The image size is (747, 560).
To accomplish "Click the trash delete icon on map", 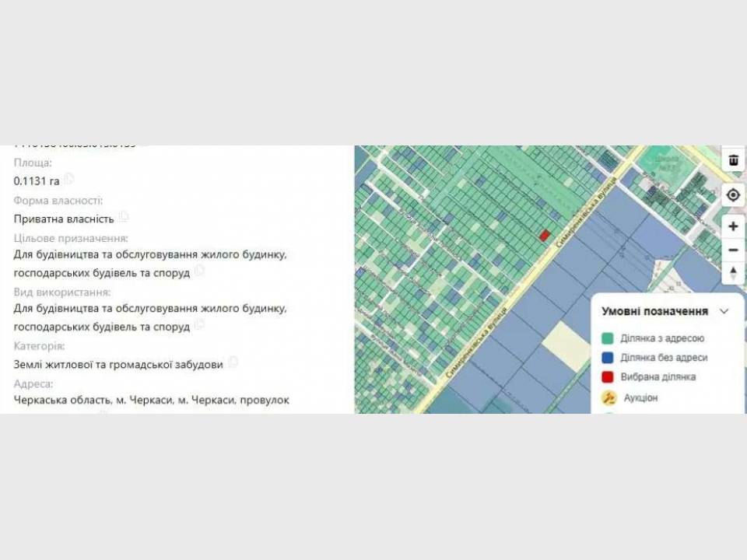I will pos(733,160).
